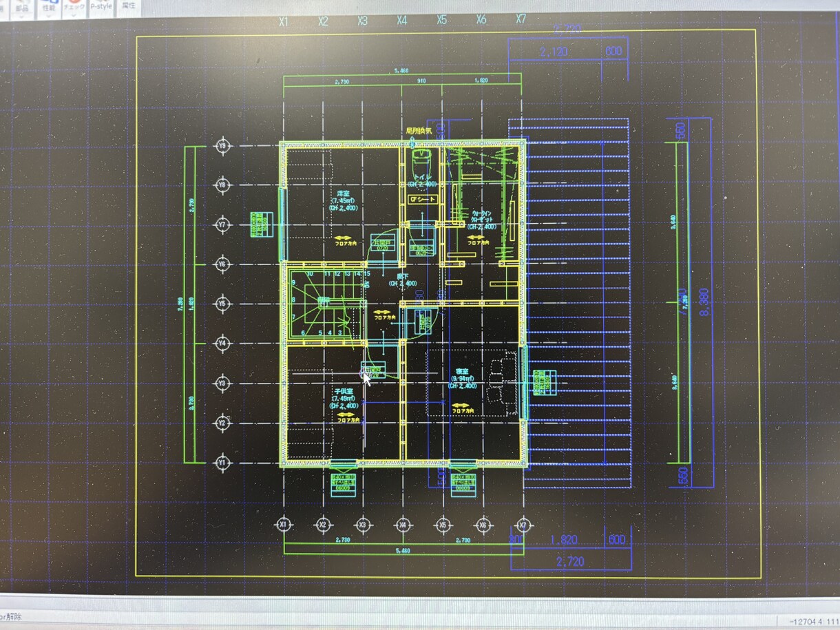Screen dimensions: 840x630
Task: Click the X1 grid bubble at bottom
Action: pyautogui.click(x=283, y=525)
